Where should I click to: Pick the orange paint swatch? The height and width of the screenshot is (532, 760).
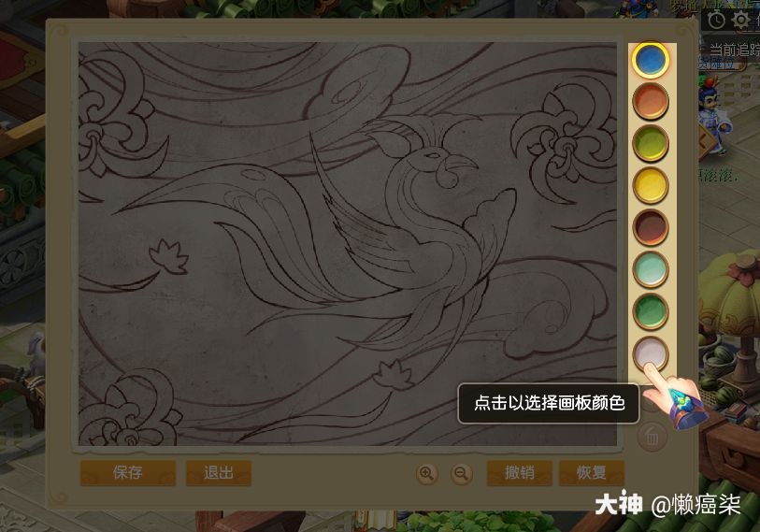[651, 101]
